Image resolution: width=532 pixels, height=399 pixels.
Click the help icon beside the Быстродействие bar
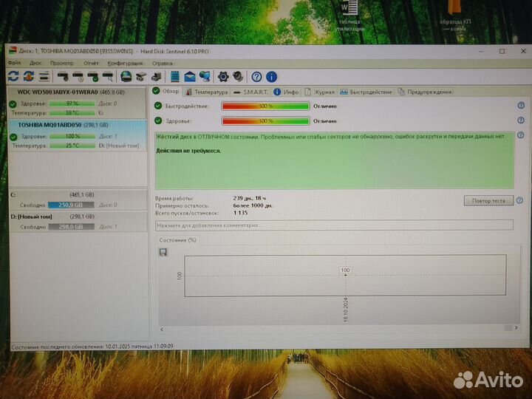(x=521, y=106)
